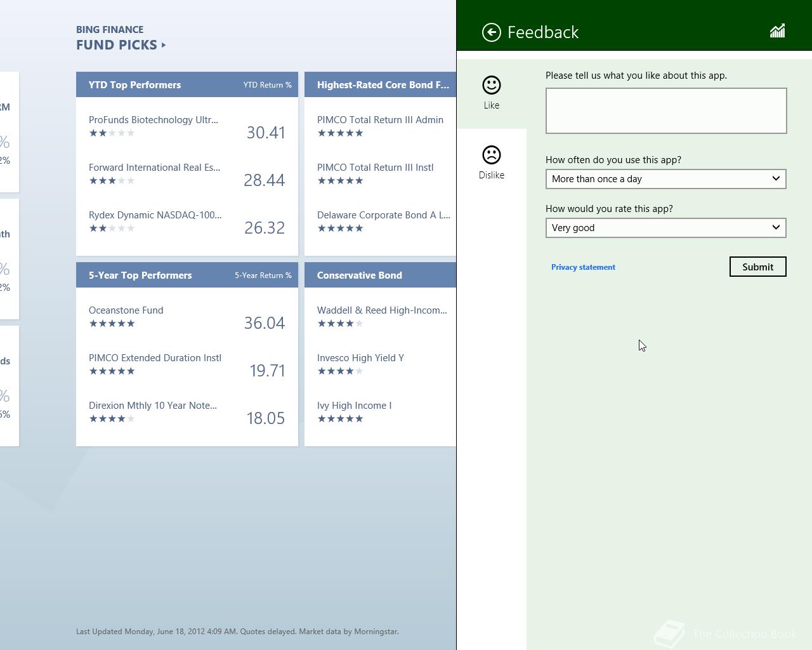Focus the feedback comment text box
This screenshot has width=812, height=650.
(x=666, y=111)
